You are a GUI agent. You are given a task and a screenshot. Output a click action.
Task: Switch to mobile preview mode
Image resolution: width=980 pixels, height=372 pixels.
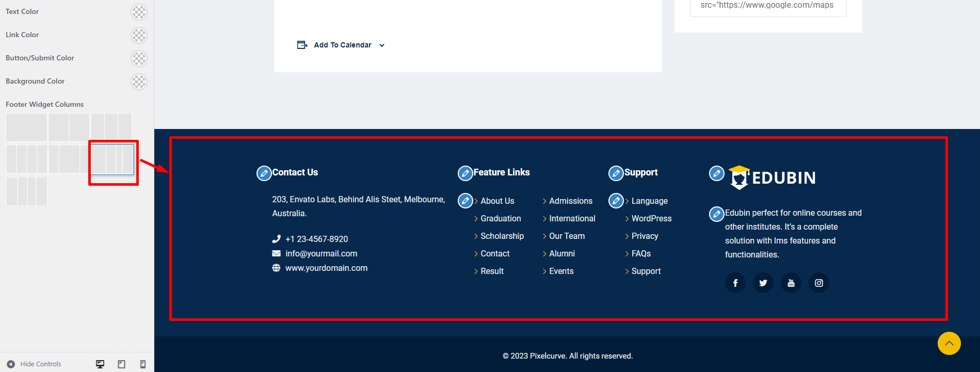143,364
